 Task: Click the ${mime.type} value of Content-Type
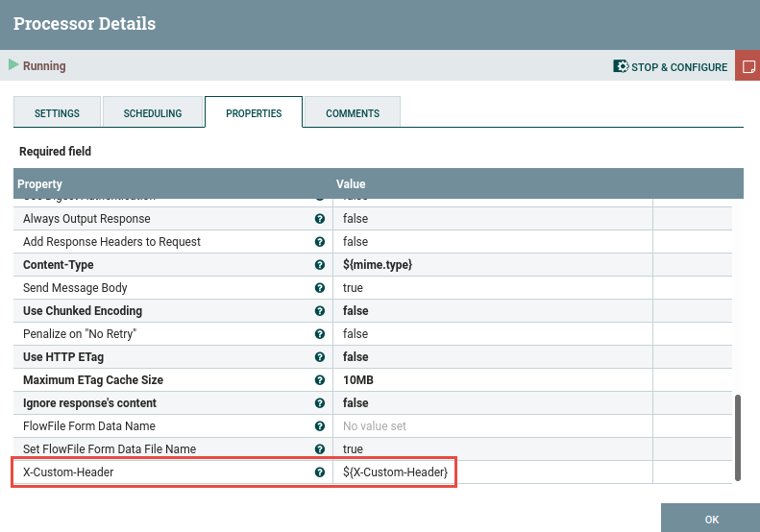click(378, 265)
